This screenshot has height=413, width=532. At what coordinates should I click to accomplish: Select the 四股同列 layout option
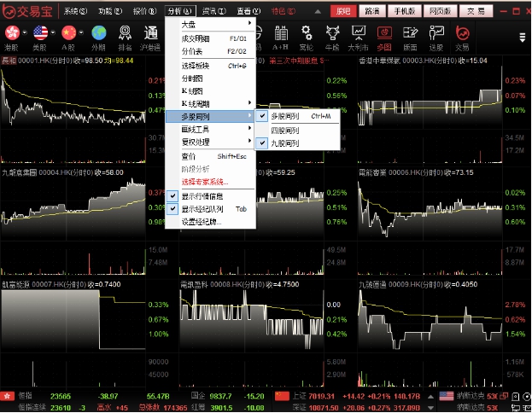click(x=284, y=130)
